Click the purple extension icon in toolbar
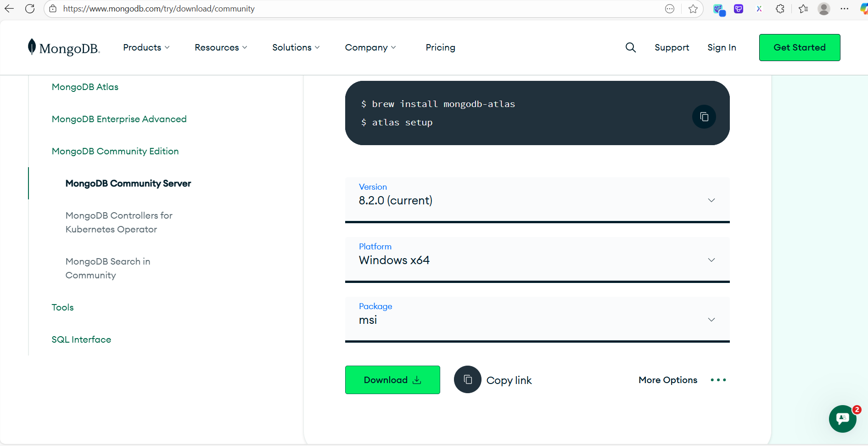Viewport: 868px width, 446px height. coord(739,9)
